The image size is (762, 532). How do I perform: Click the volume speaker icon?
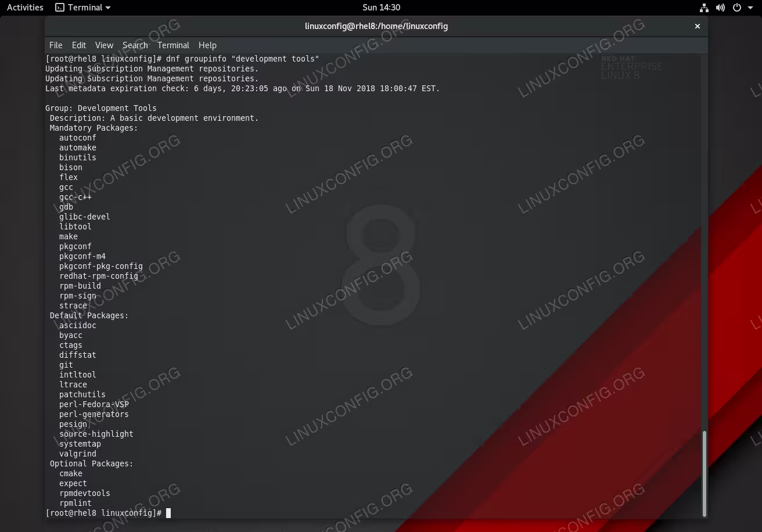point(720,8)
